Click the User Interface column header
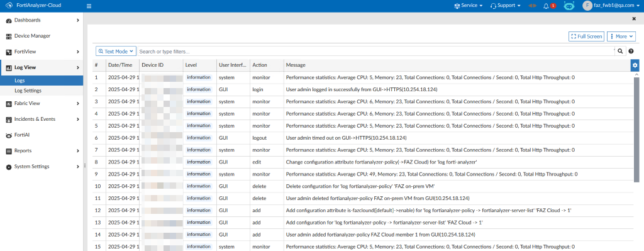This screenshot has height=251, width=644. coord(233,65)
